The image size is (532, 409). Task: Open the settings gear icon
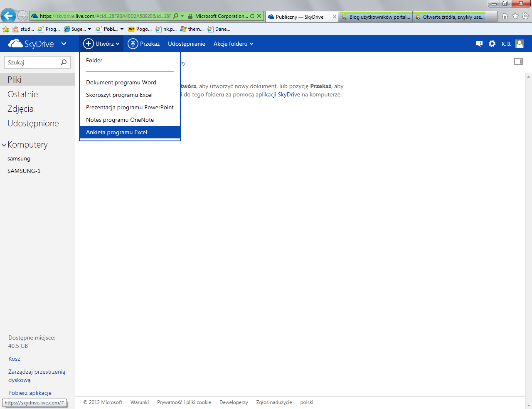coord(492,44)
